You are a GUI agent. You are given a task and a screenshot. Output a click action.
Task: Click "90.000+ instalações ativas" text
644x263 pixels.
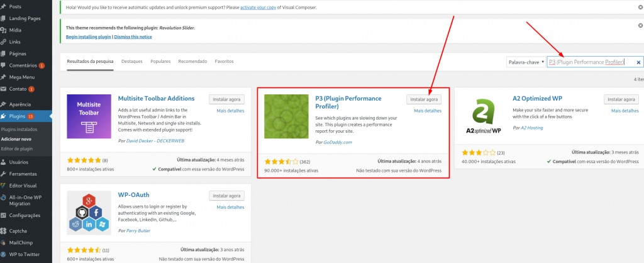point(291,171)
